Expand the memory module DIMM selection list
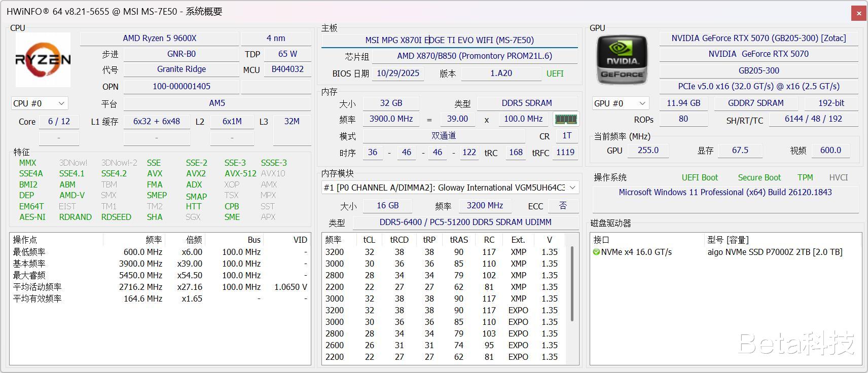 (x=572, y=188)
